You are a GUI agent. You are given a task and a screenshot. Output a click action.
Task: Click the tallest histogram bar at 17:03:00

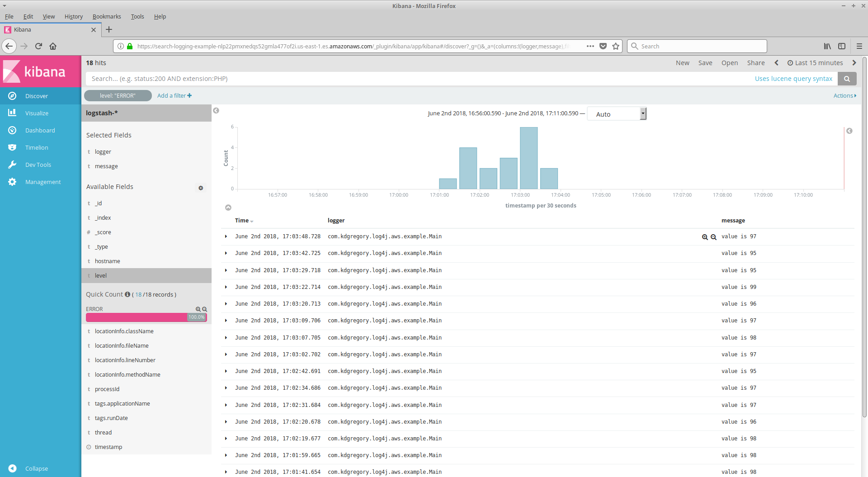point(528,158)
